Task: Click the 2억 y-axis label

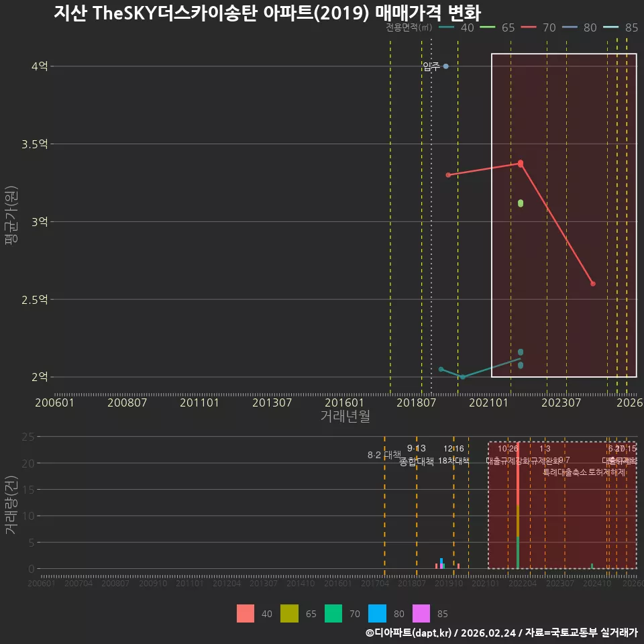Action: click(x=40, y=377)
